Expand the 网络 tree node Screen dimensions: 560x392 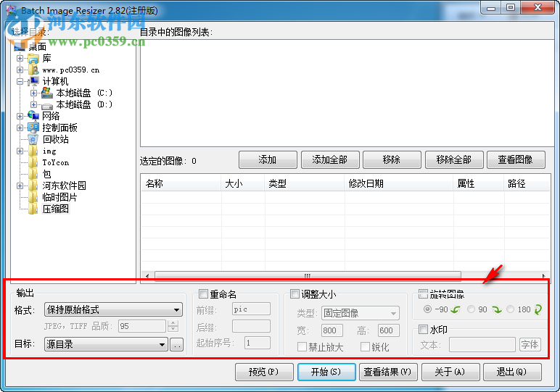coord(20,116)
